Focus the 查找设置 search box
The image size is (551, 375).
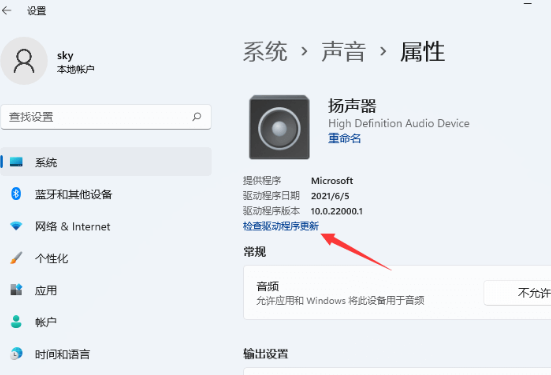click(x=106, y=117)
